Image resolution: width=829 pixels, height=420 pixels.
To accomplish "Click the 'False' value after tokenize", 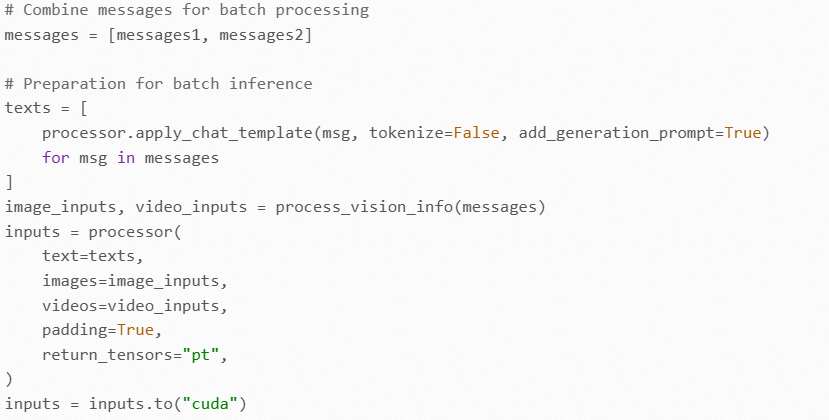I will tap(476, 132).
